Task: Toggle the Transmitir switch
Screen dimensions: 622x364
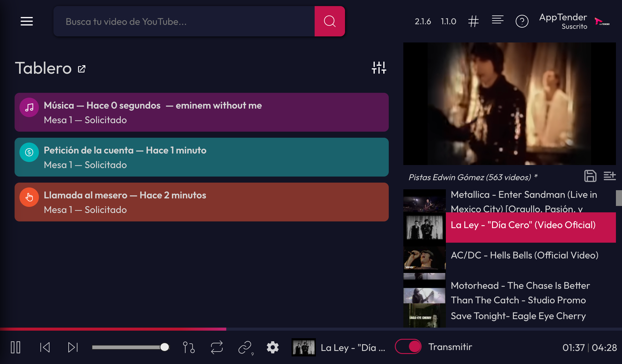Action: coord(408,347)
